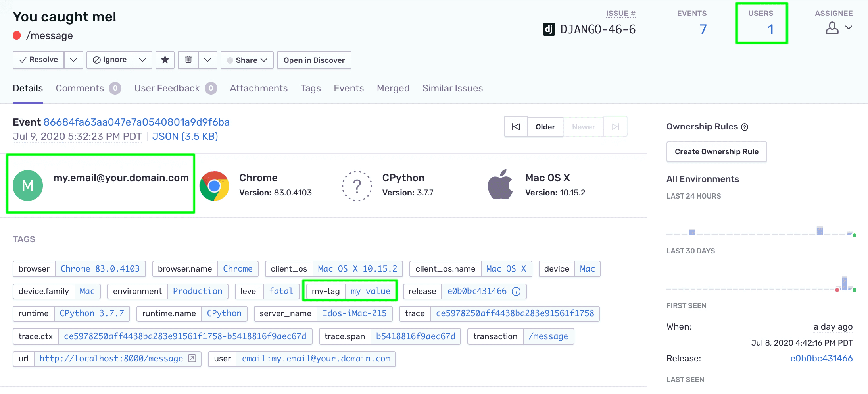Open the Assignee selector dropdown

pos(839,28)
